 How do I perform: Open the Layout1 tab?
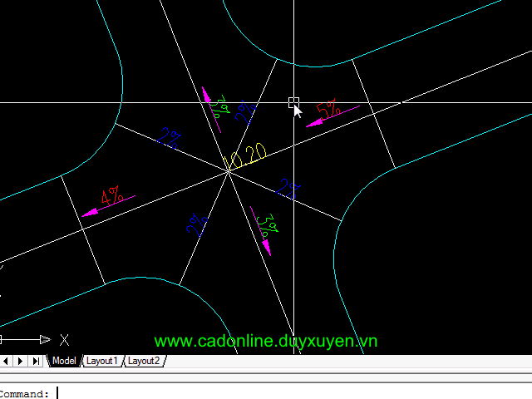(102, 361)
